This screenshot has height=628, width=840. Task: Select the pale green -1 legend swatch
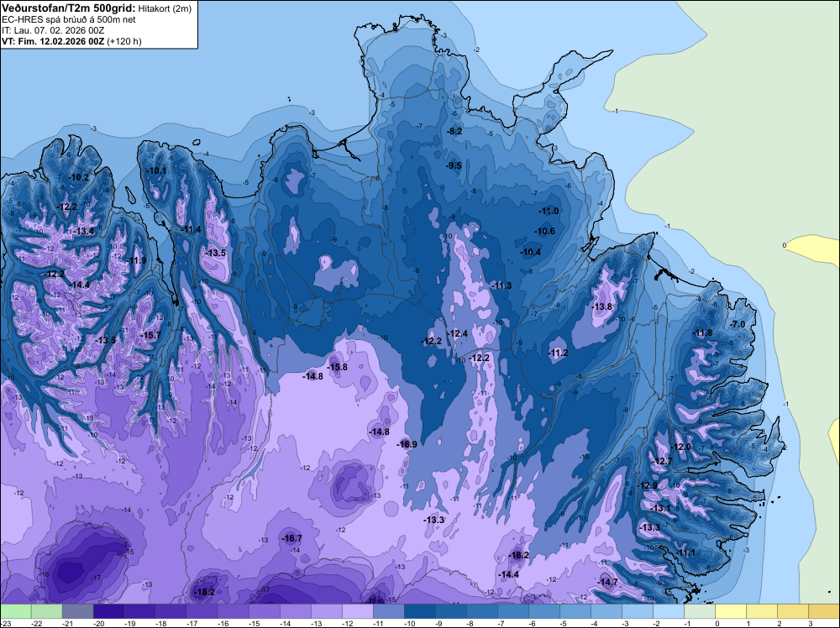(x=700, y=611)
